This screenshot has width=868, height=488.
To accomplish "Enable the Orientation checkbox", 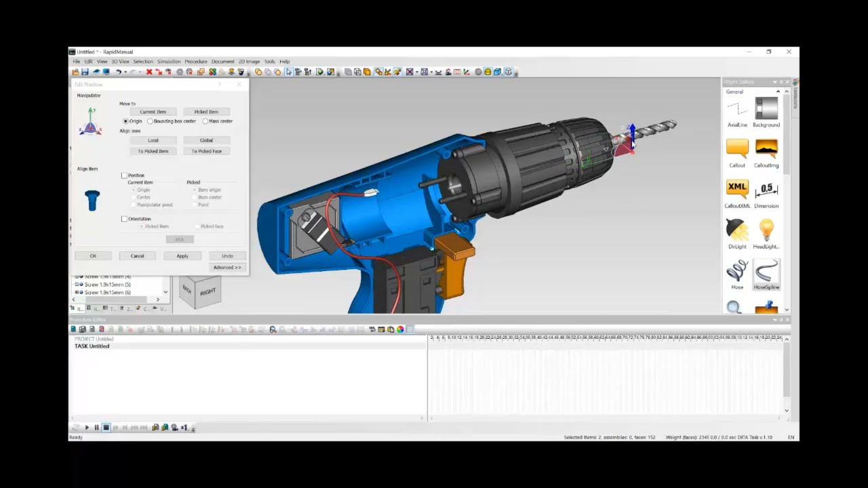I will coord(124,219).
